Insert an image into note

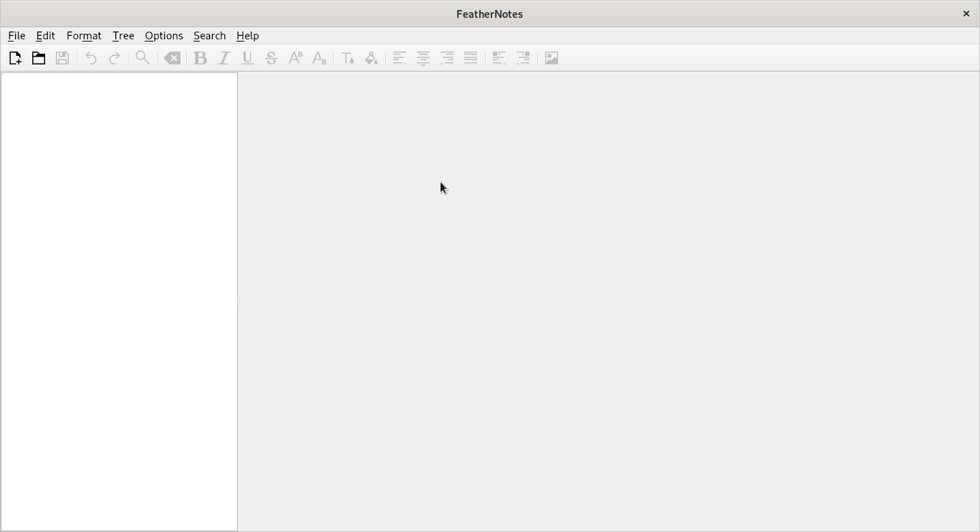(552, 58)
